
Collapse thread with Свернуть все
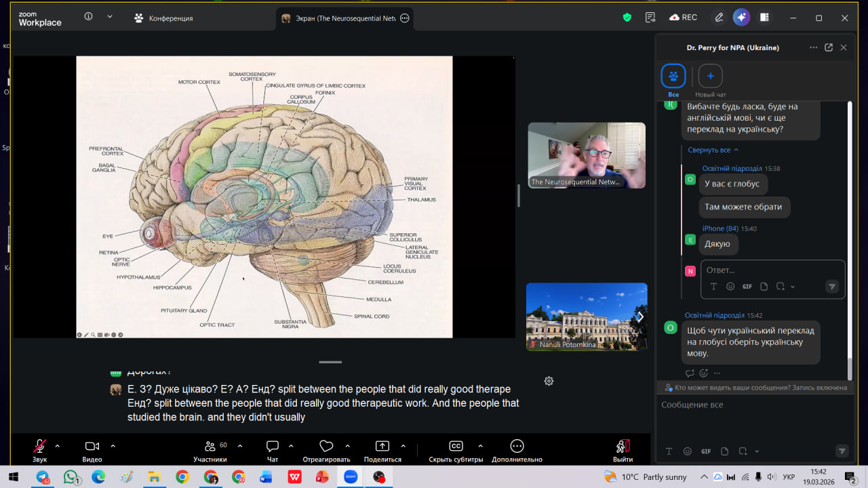(713, 150)
